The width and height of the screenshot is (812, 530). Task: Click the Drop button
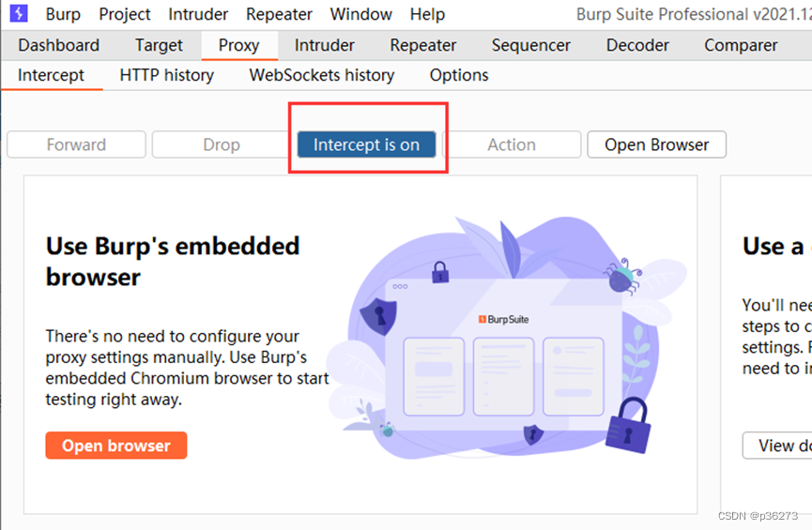pyautogui.click(x=222, y=144)
